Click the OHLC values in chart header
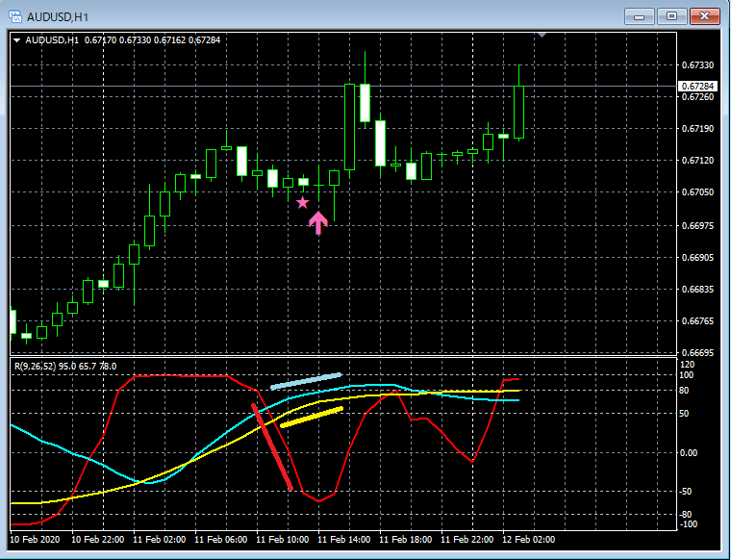The height and width of the screenshot is (560, 731). (x=152, y=40)
